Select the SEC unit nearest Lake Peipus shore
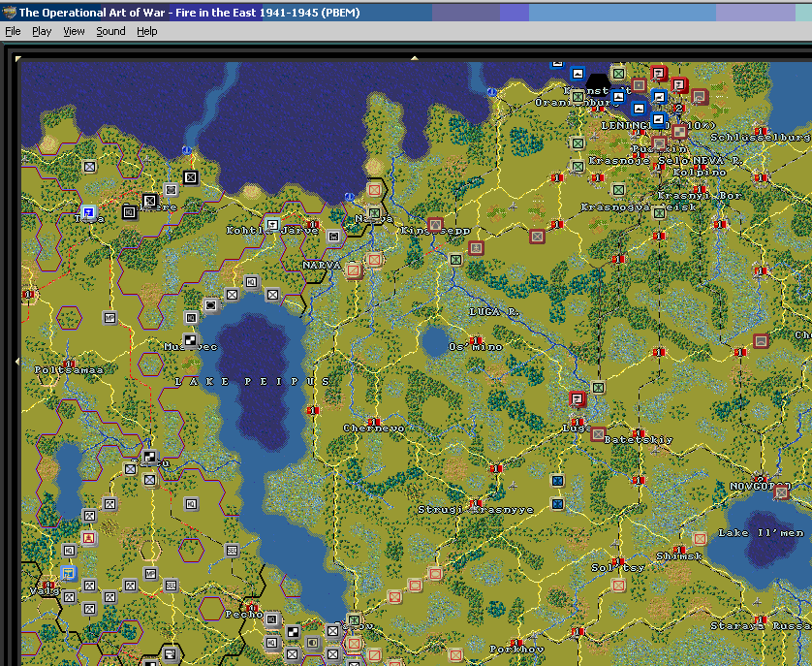The image size is (812, 666). pos(232,550)
